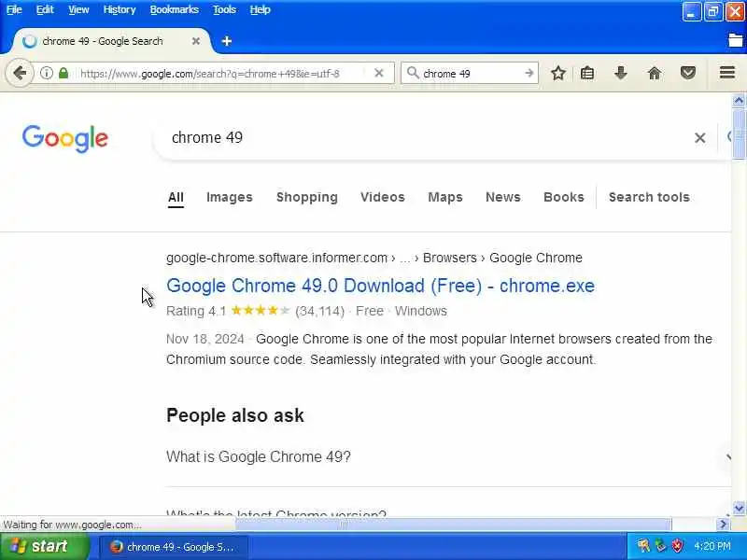The image size is (747, 560).
Task: Click the Firefox icon in the taskbar button
Action: 116,547
